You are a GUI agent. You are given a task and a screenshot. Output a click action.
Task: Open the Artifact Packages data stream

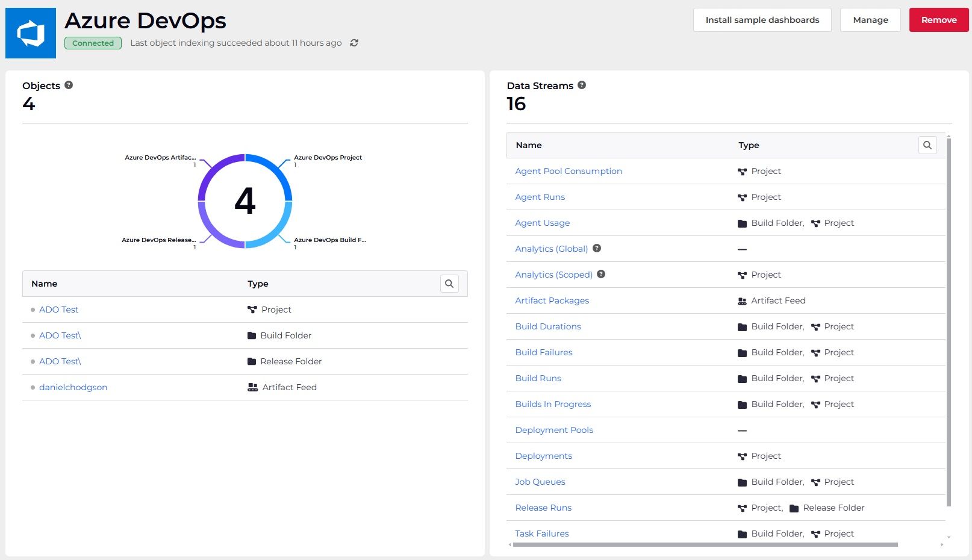click(552, 300)
